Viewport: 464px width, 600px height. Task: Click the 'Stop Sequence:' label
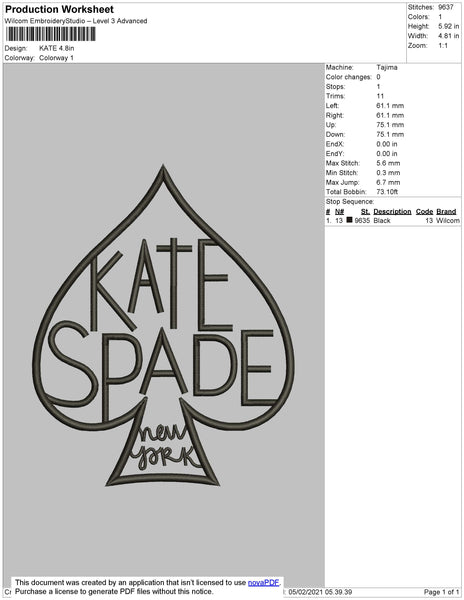click(350, 202)
